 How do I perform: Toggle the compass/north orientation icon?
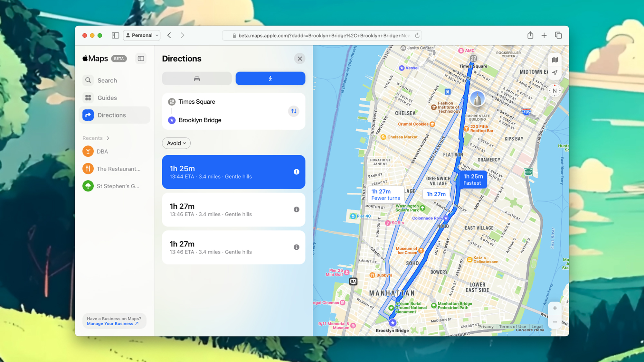tap(555, 91)
